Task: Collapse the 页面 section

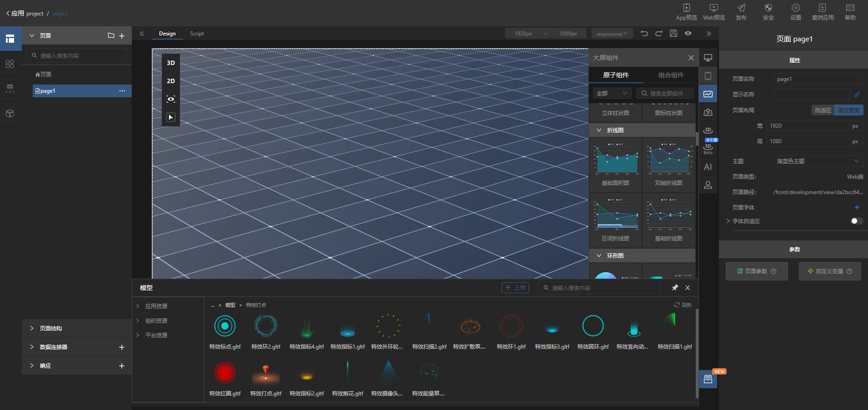Action: [x=32, y=35]
